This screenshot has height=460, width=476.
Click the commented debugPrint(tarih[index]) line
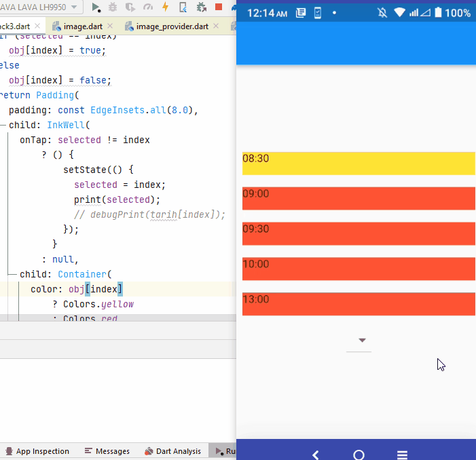(x=149, y=214)
